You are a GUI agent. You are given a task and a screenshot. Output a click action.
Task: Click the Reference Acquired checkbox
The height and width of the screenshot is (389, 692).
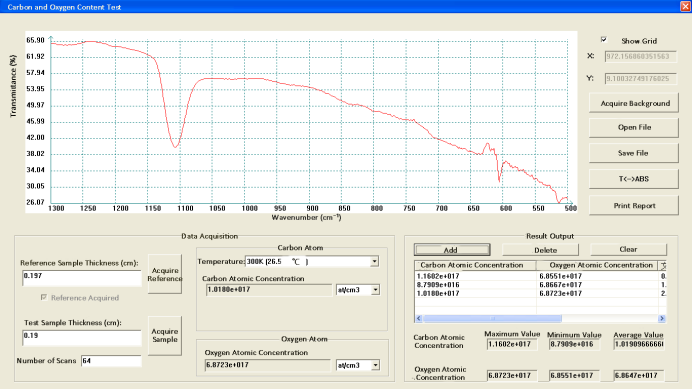point(44,298)
